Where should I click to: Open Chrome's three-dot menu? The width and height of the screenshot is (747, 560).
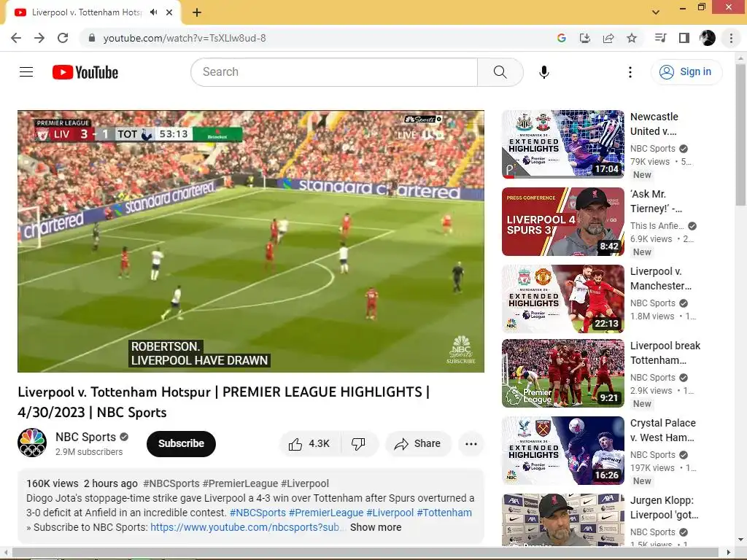point(731,38)
